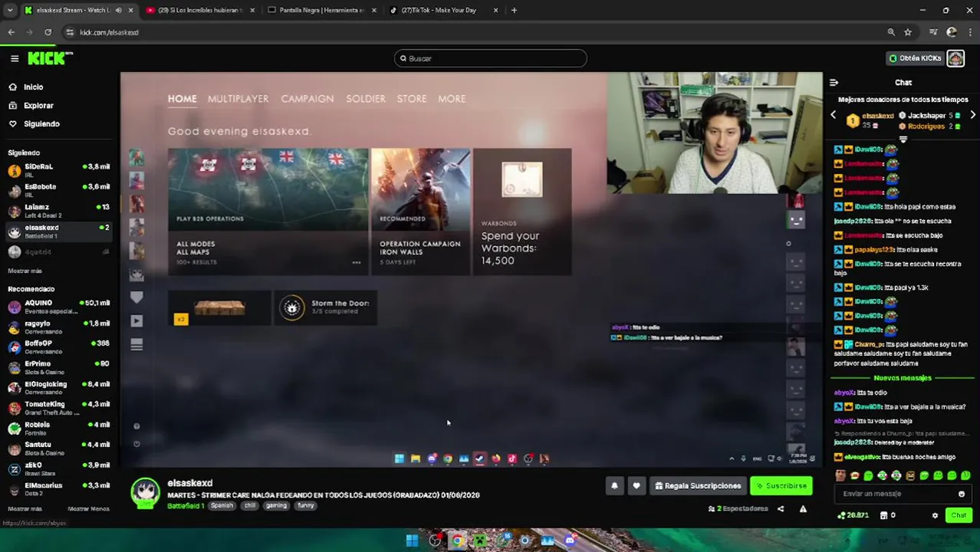Select the Spanish language tag
Viewport: 980px width, 552px height.
click(222, 506)
